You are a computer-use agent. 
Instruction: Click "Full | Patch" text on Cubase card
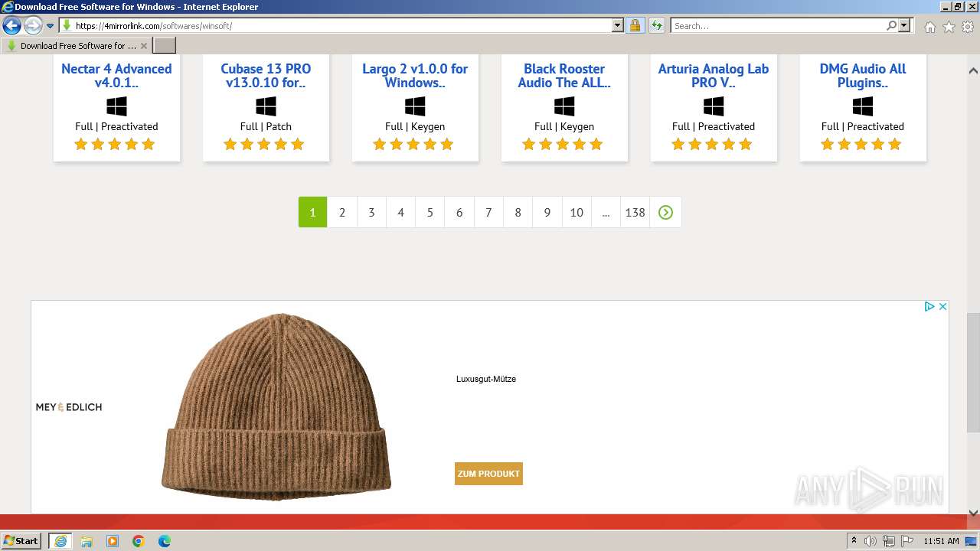pos(266,126)
